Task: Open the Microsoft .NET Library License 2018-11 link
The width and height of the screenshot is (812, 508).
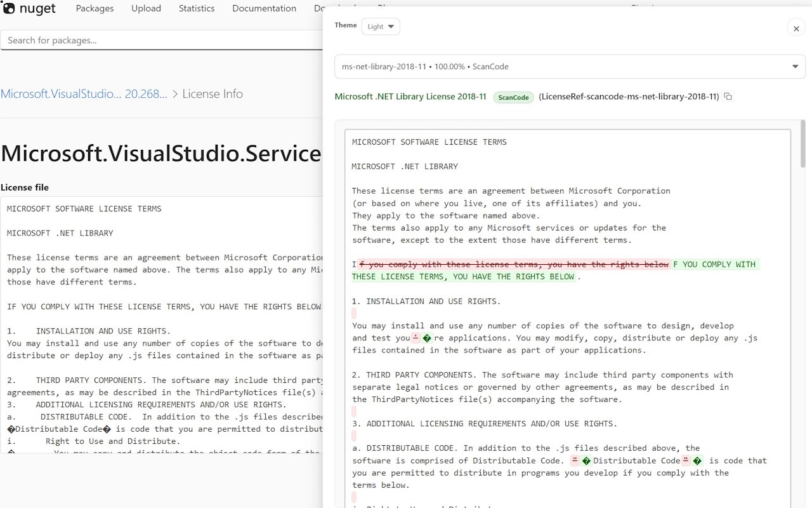Action: click(410, 97)
